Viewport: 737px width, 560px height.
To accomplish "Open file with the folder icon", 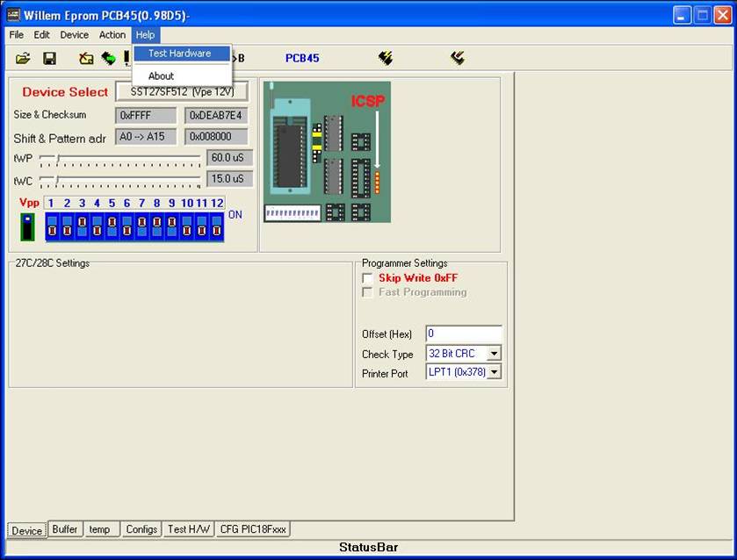I will coord(23,58).
